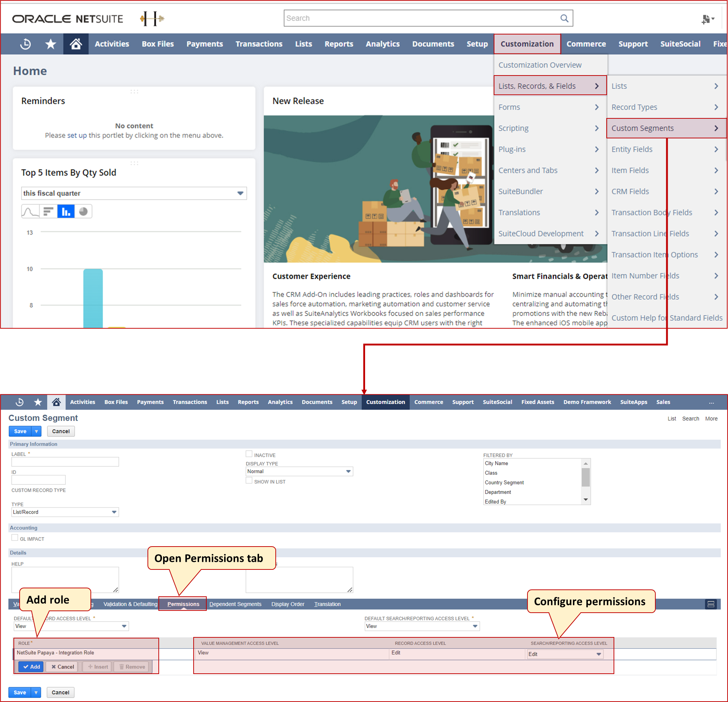Screen dimensions: 728x702
Task: Toggle the GL IMPACT checkbox
Action: 15,537
